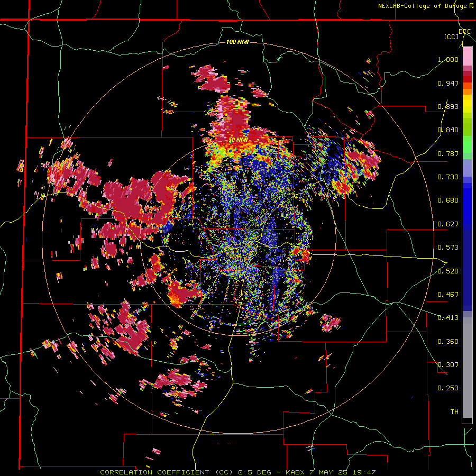Select the 0.413 scale value

[448, 317]
